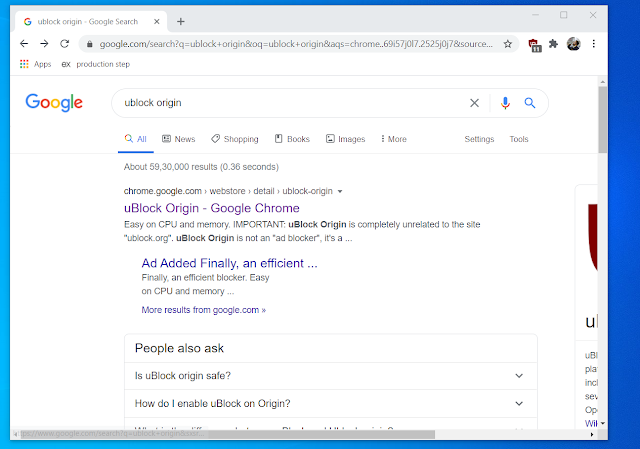640x449 pixels.
Task: Go to Google home via logo
Action: 54,102
